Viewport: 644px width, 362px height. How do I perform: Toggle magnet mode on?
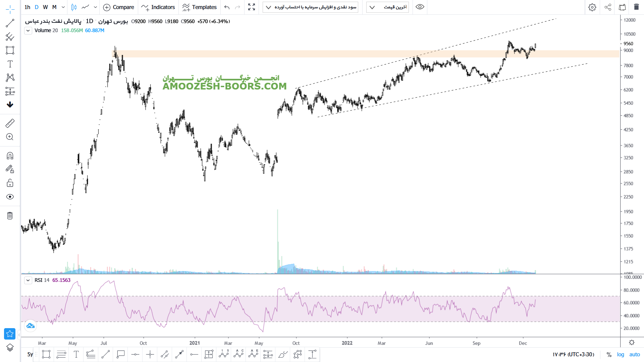coord(10,156)
